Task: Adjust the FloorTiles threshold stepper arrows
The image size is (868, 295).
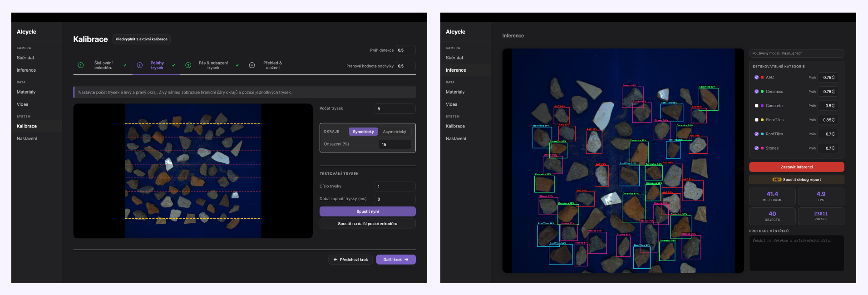Action: point(833,120)
